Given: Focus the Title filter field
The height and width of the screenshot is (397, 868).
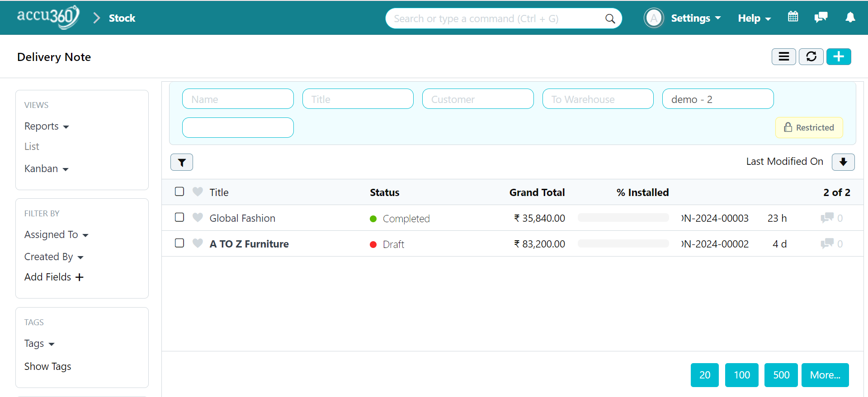Looking at the screenshot, I should point(358,99).
